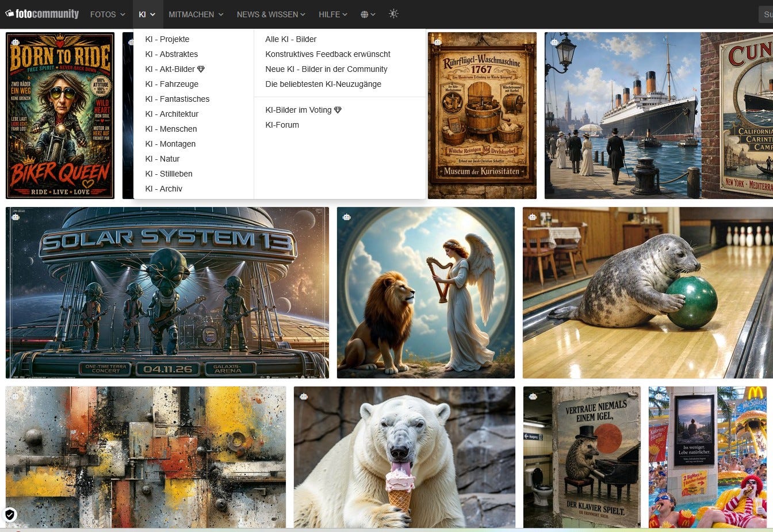773x532 pixels.
Task: Open the Born to Ride Biker Queen image
Action: tap(60, 116)
